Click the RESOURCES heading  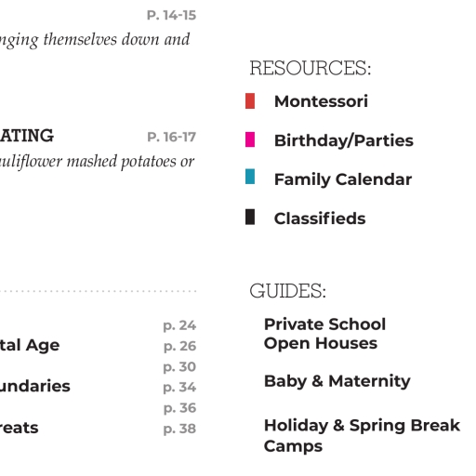point(311,68)
